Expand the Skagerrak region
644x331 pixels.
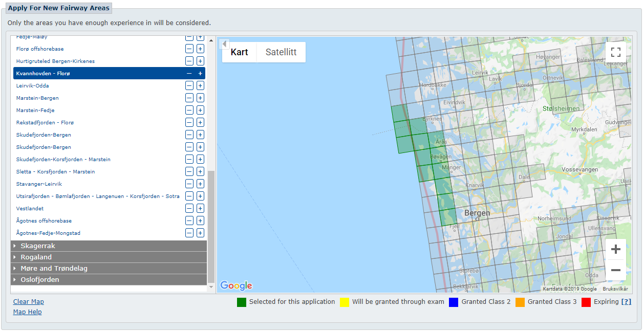pos(37,246)
